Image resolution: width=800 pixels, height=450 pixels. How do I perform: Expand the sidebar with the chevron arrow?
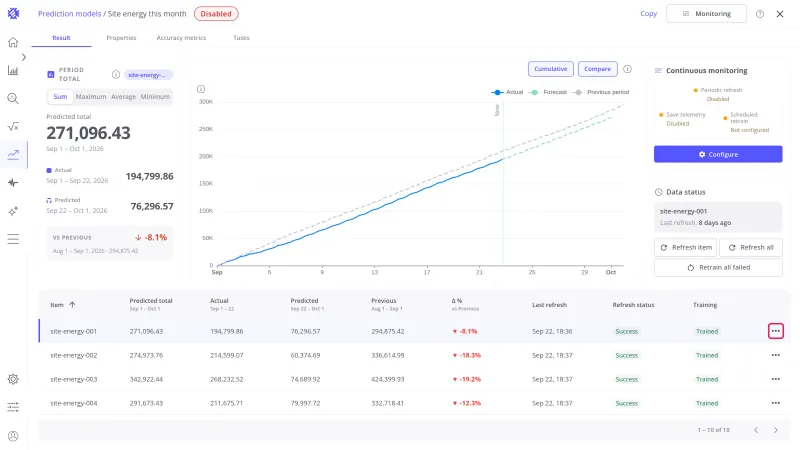pos(23,57)
